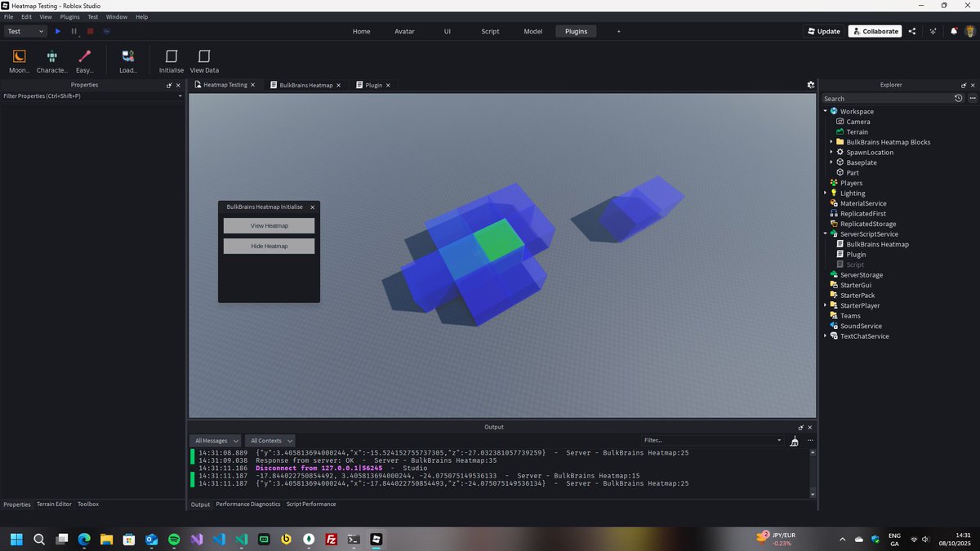Open the Assistant sparkle icon
The height and width of the screenshot is (551, 980).
(x=933, y=31)
